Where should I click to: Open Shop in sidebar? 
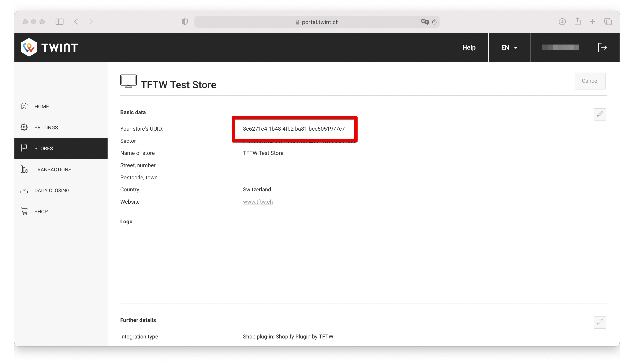[x=41, y=211]
